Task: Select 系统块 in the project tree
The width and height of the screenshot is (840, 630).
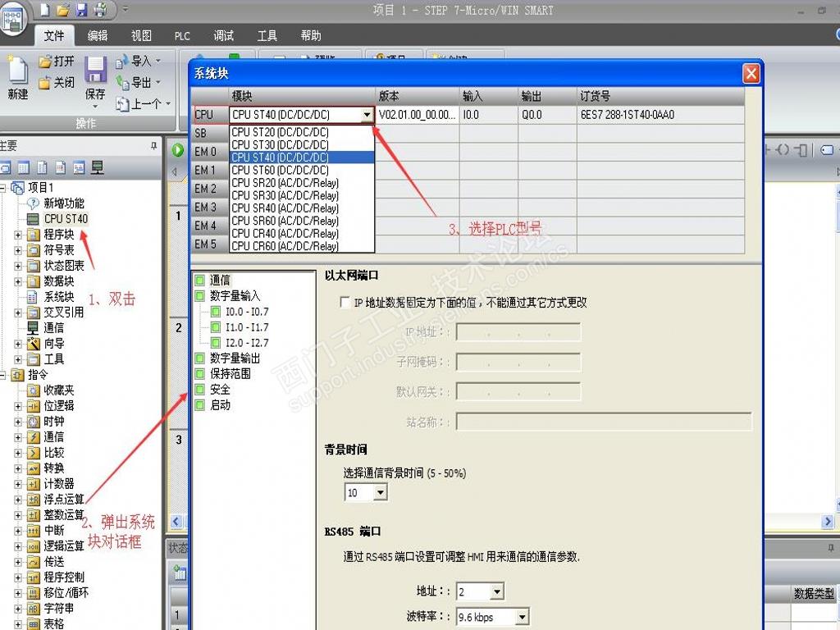Action: 59,297
